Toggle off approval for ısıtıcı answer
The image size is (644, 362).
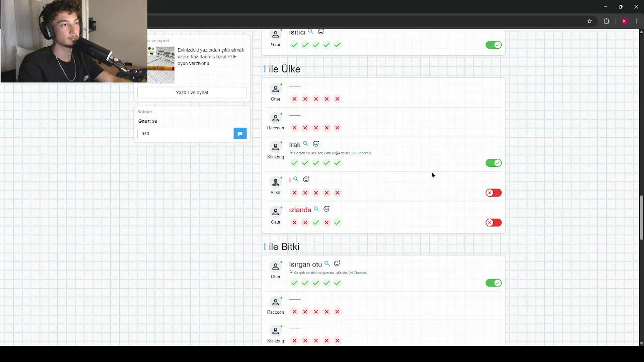coord(494,45)
